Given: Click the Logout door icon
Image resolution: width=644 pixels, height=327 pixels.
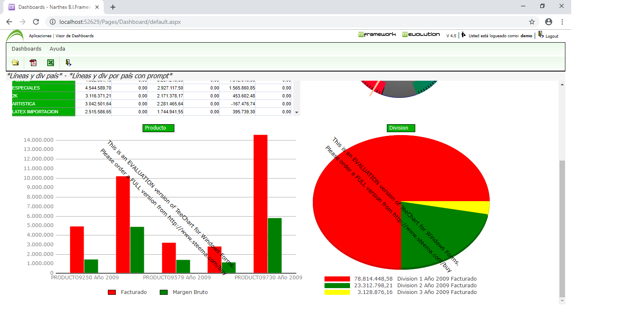Looking at the screenshot, I should pos(541,35).
